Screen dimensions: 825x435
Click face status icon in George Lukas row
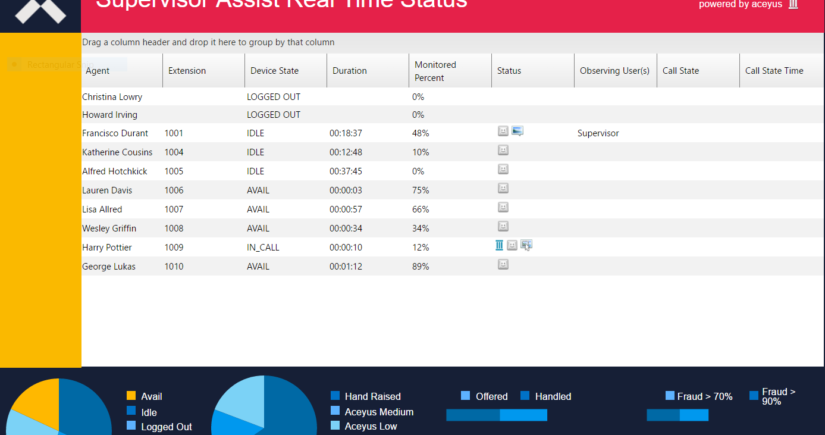pyautogui.click(x=503, y=265)
